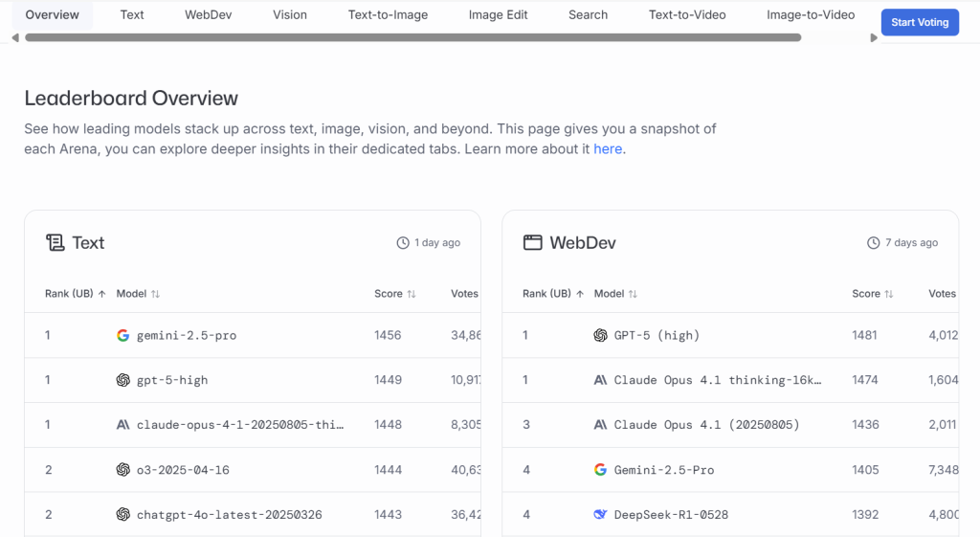Click Google logo beside Gemini-2.5-Pro in WebDev
The image size is (980, 537).
(x=600, y=470)
